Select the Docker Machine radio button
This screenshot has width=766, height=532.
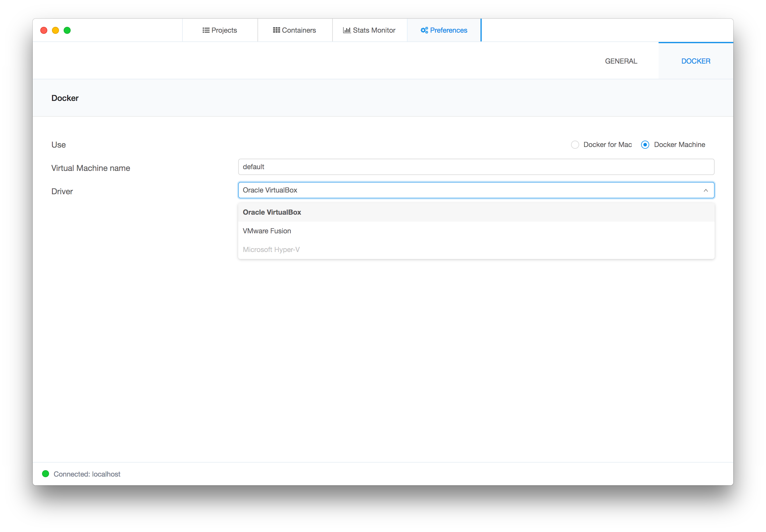coord(645,145)
